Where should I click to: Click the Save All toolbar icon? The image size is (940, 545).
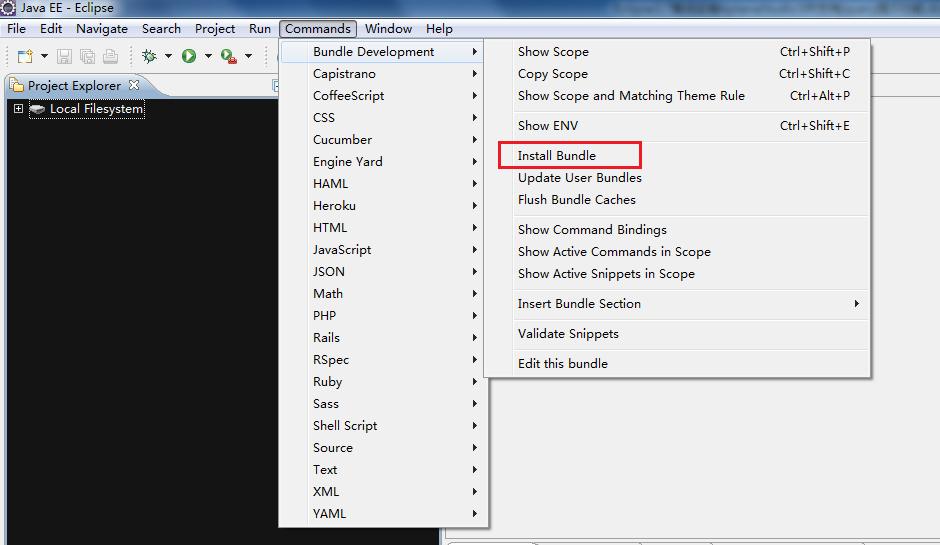click(88, 56)
